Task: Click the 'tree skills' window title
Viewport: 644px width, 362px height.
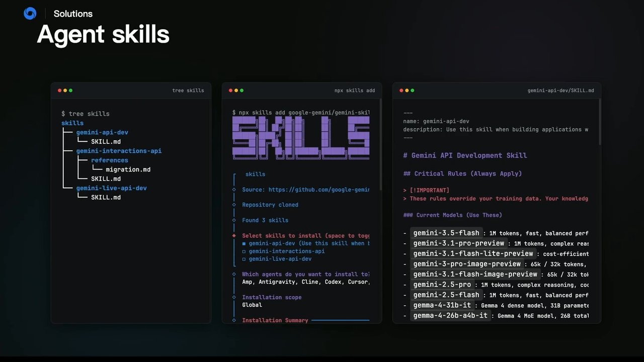Action: point(188,90)
